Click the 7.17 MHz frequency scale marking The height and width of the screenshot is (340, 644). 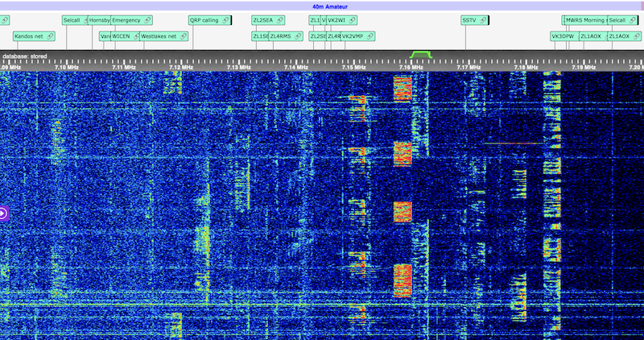click(469, 68)
